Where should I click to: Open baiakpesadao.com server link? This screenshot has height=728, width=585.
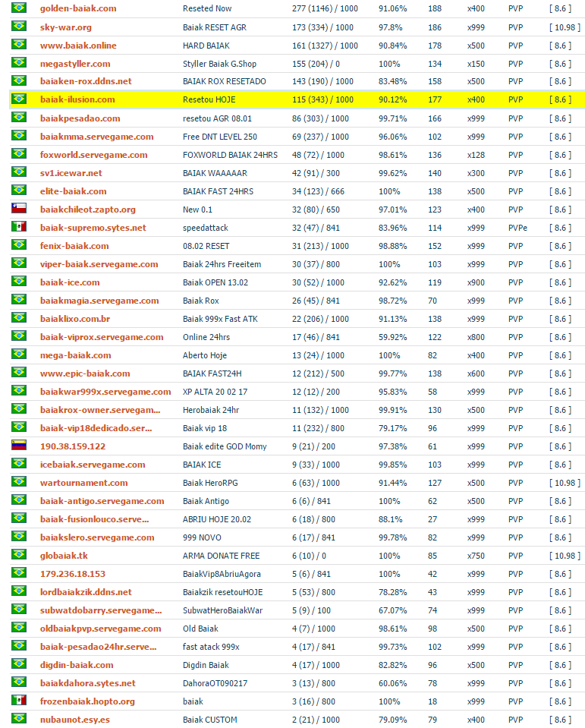[80, 118]
